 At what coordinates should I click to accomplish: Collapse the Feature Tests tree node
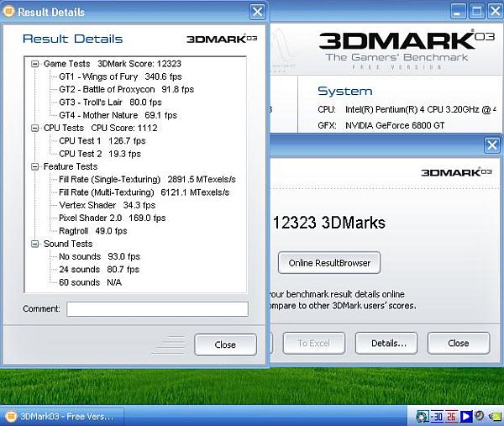pyautogui.click(x=34, y=166)
